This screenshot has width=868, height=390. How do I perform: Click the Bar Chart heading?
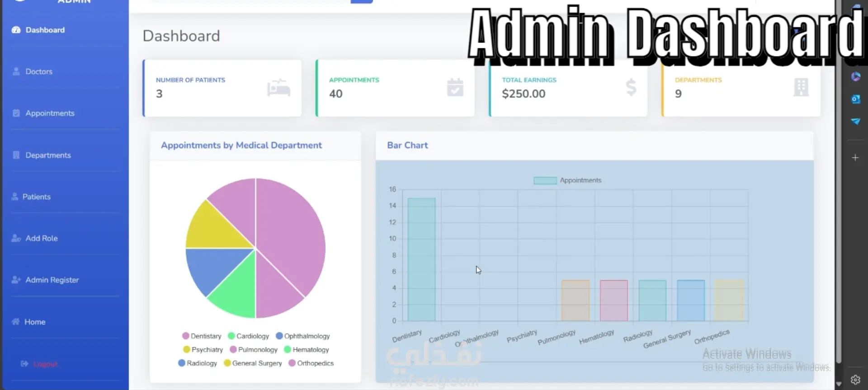(x=407, y=145)
